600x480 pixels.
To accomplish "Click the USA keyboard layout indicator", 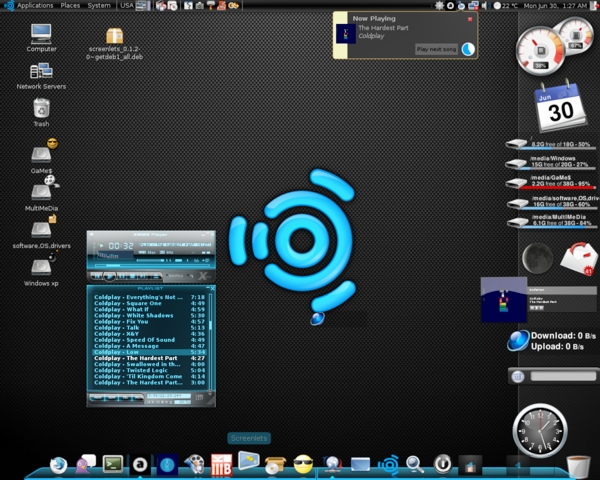I will 127,5.
